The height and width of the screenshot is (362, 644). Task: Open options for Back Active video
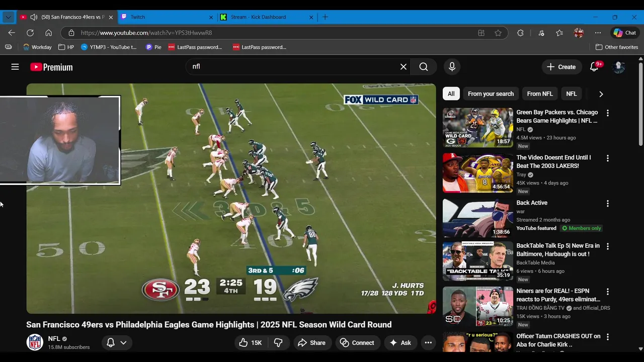pos(607,204)
